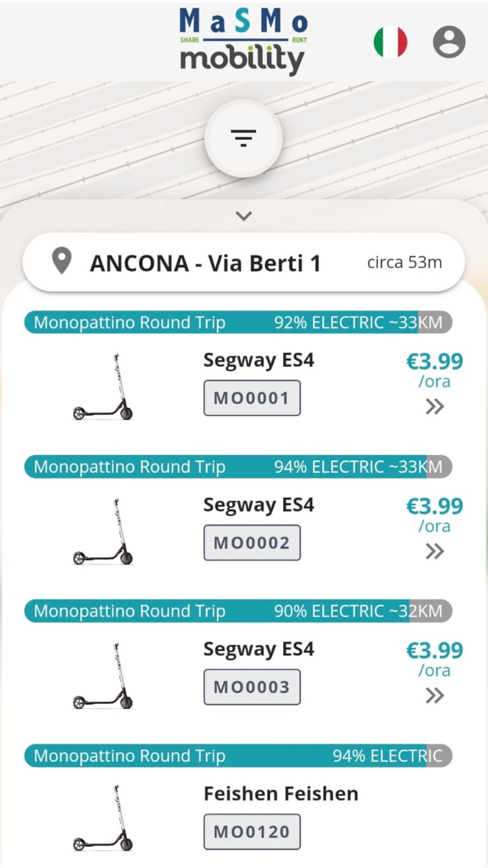Tap the location pin icon

tap(63, 262)
